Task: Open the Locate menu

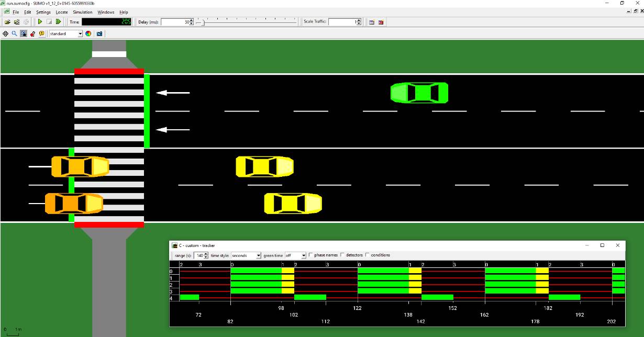Action: coord(62,12)
